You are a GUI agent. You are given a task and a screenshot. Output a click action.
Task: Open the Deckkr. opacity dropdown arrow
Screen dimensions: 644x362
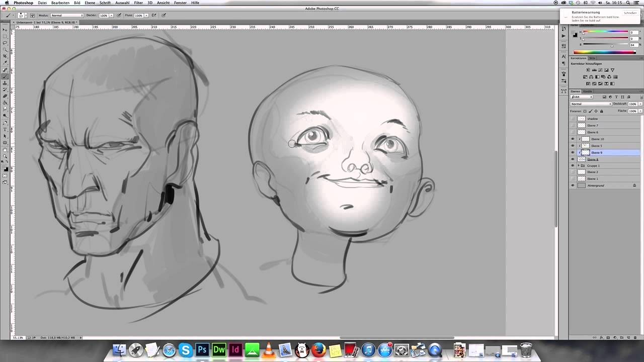(x=112, y=16)
